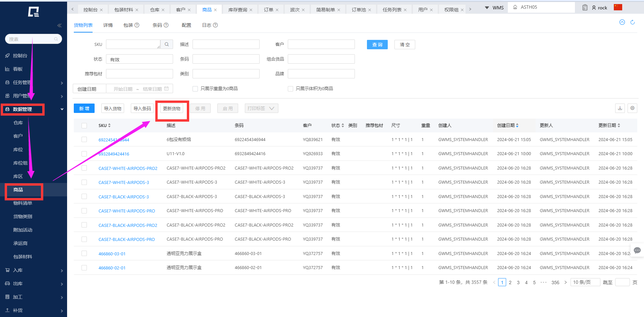Click the clipboard icon near user
The width and height of the screenshot is (644, 317).
585,7
